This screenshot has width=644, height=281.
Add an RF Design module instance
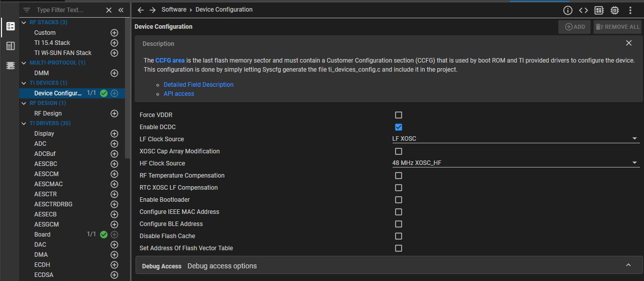pos(114,114)
